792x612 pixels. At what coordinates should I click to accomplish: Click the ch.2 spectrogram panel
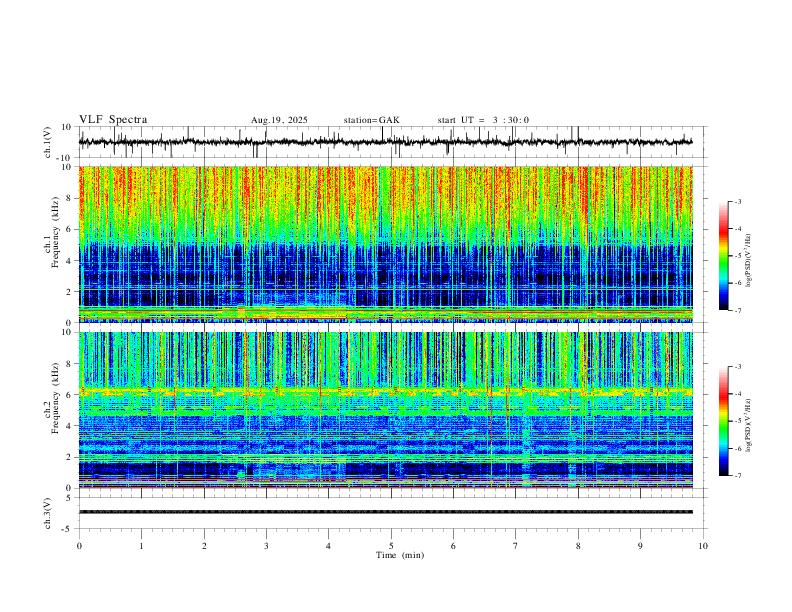[386, 410]
